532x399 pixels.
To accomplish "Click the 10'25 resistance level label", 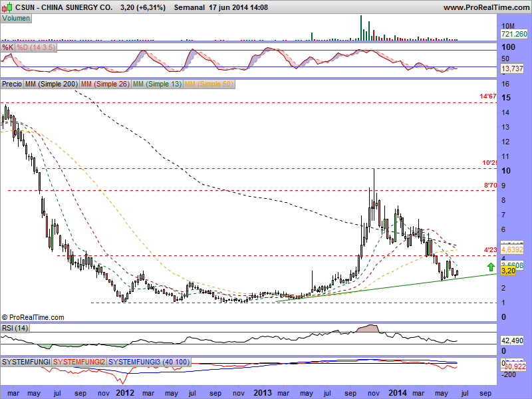I will pyautogui.click(x=489, y=163).
